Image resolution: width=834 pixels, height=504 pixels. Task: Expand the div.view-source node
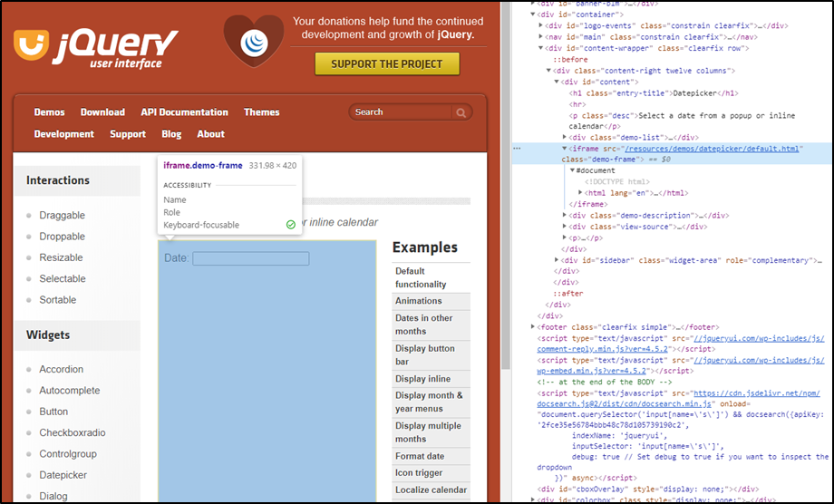tap(565, 227)
